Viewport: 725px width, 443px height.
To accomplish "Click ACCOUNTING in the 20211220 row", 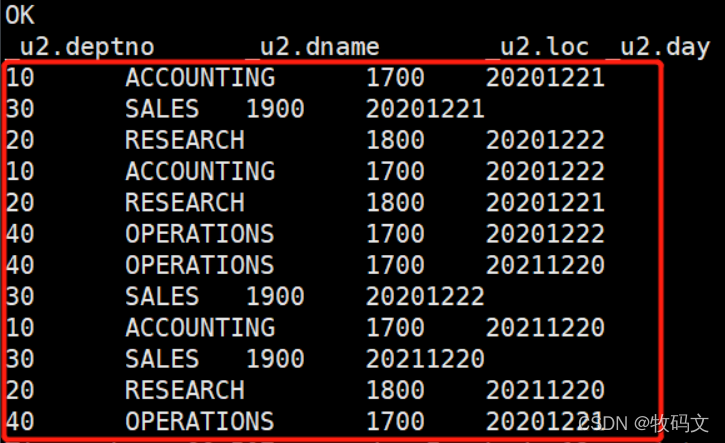I will (x=200, y=328).
